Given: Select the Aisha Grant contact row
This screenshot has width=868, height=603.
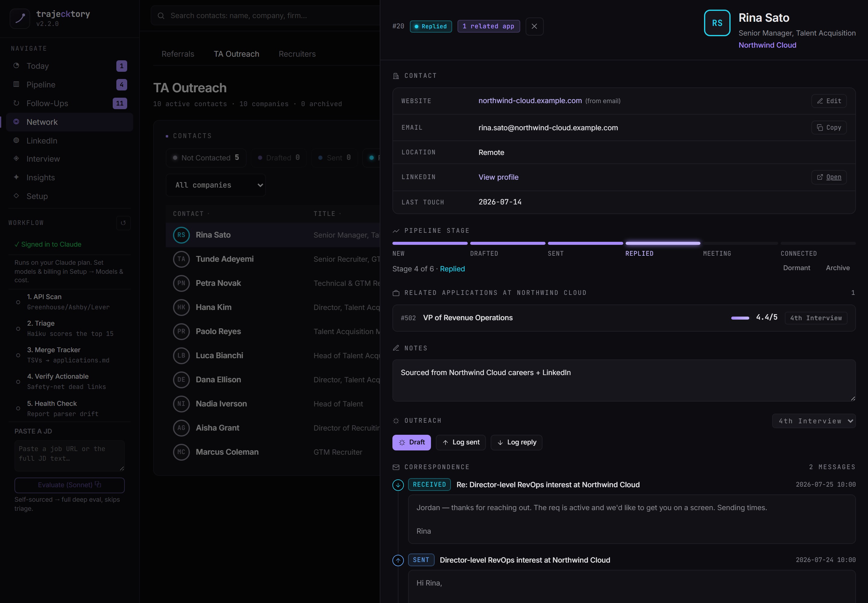Looking at the screenshot, I should 273,428.
